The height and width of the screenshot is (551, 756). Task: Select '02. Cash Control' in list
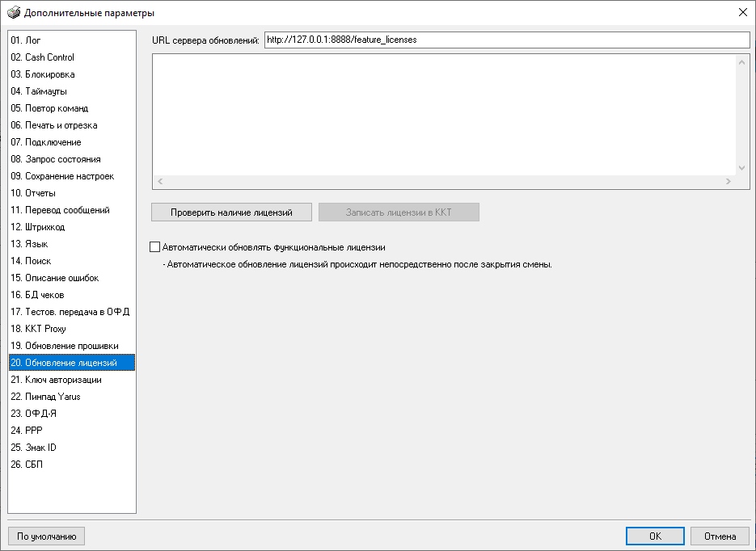point(42,57)
